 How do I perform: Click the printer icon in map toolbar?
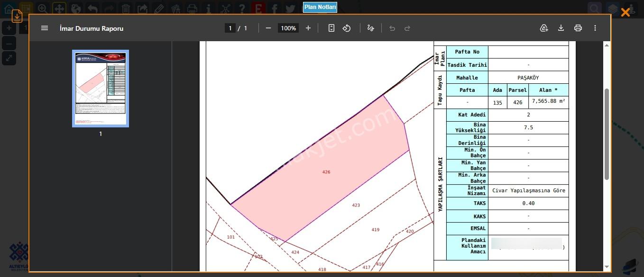point(192,8)
